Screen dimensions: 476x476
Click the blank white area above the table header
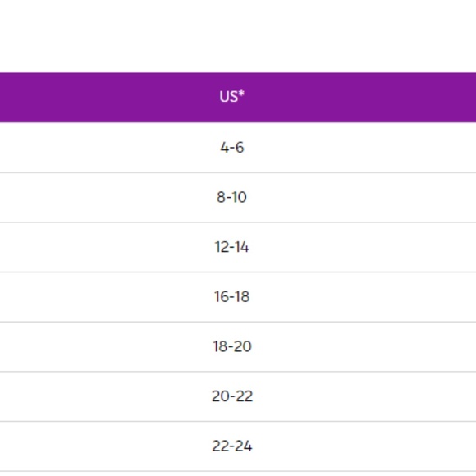[238, 36]
